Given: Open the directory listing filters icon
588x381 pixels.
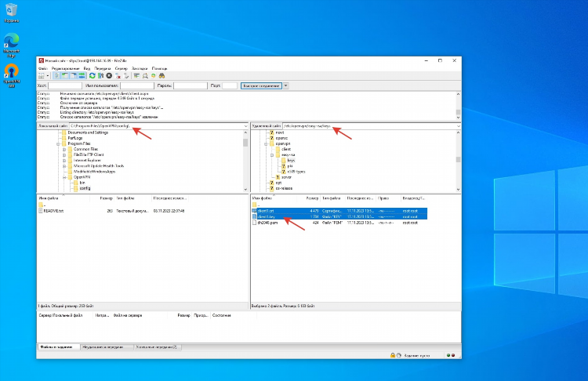Looking at the screenshot, I should pos(136,76).
